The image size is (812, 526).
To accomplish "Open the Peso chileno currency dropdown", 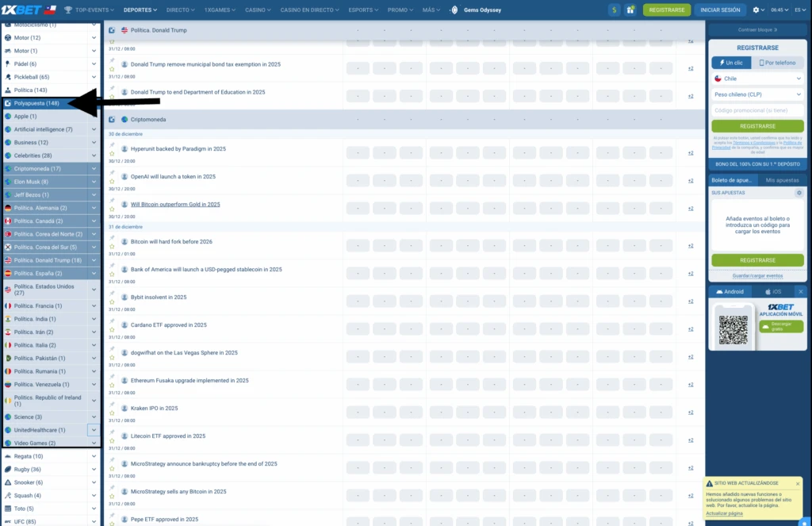I will pyautogui.click(x=758, y=94).
